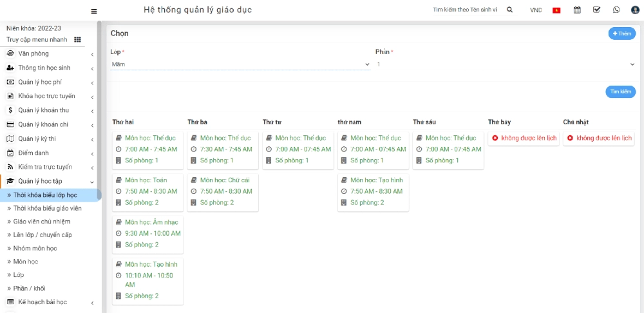Open the calendar icon in header

pyautogui.click(x=577, y=10)
